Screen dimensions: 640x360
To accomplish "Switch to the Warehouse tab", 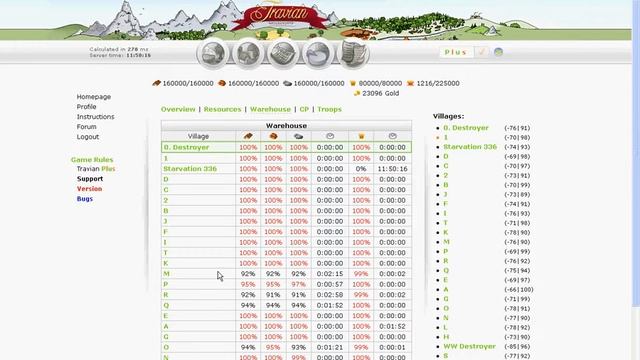I will (270, 109).
